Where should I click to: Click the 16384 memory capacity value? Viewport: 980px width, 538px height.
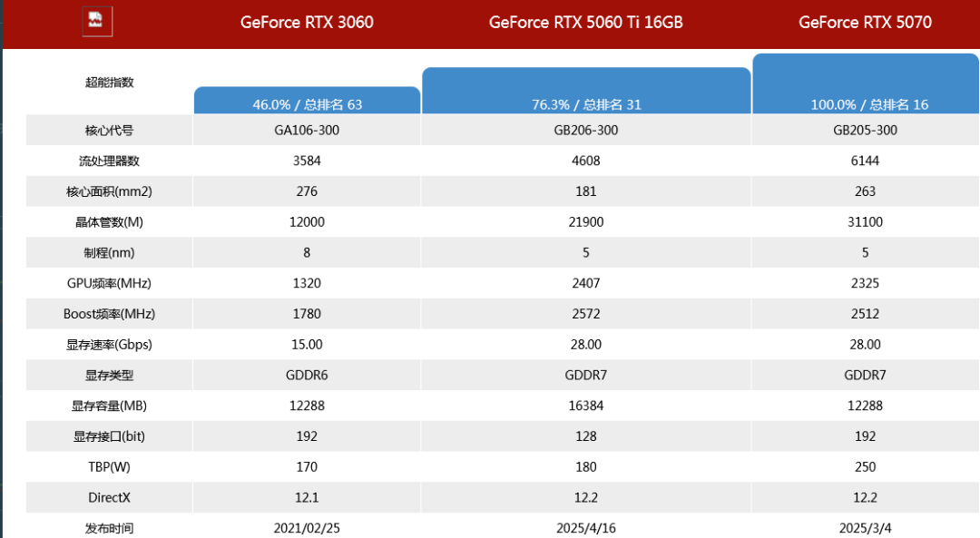pos(585,406)
